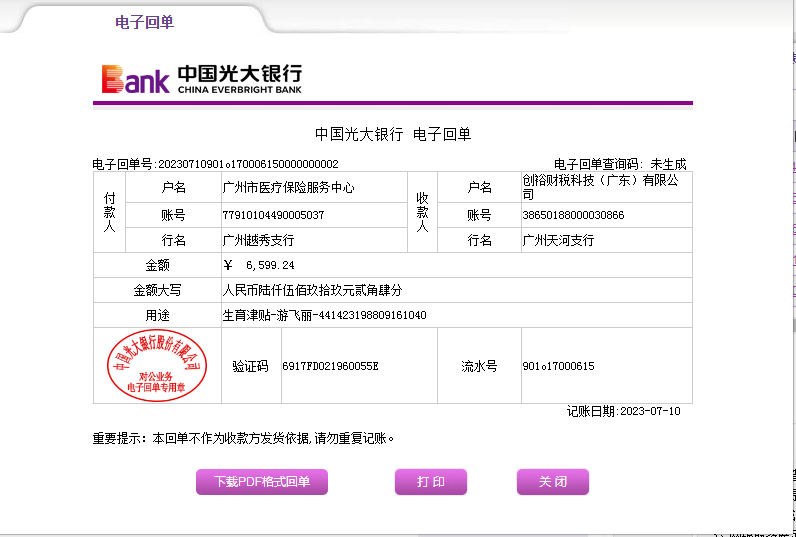796x537 pixels.
Task: Click payer name 广州市医疗保险服务中心
Action: pyautogui.click(x=288, y=188)
